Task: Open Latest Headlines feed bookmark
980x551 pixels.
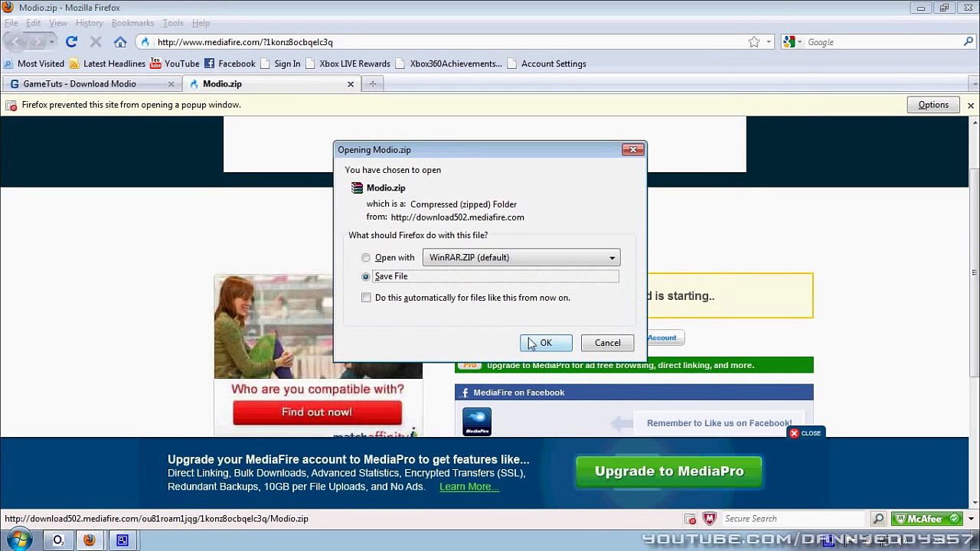Action: (x=107, y=64)
